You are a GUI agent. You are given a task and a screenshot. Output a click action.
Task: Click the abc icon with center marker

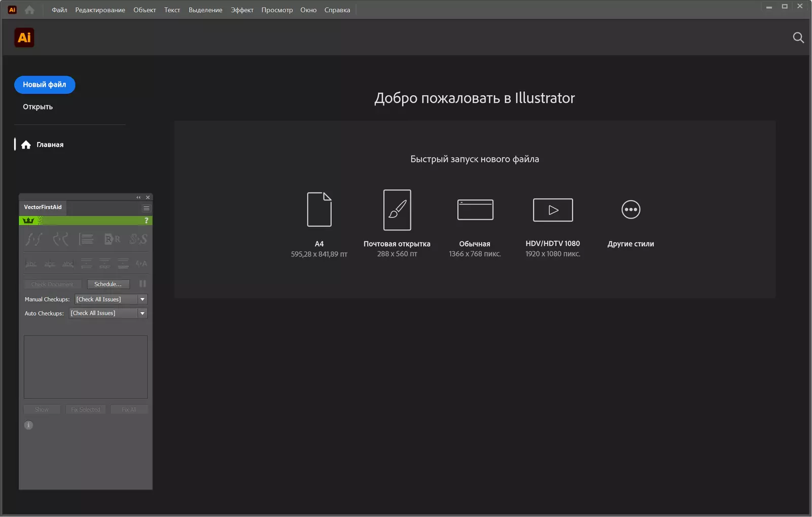click(50, 264)
